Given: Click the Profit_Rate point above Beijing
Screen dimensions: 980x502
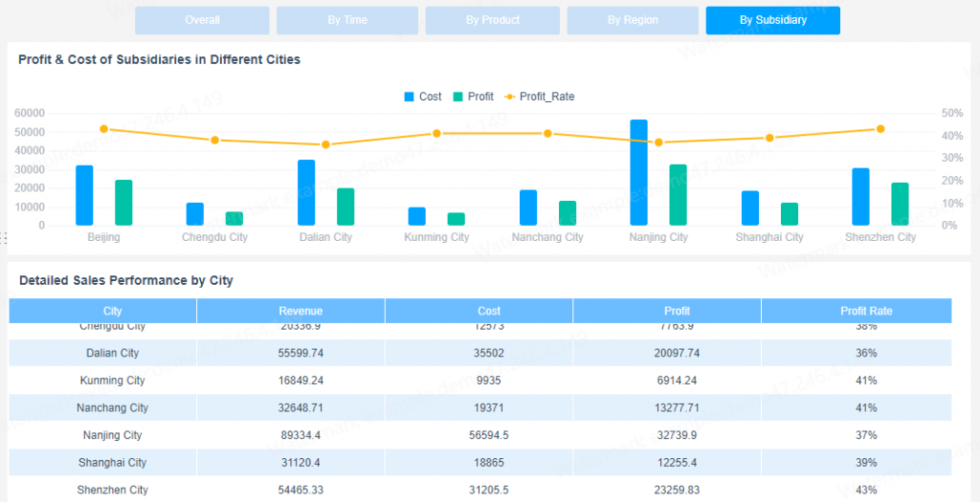Looking at the screenshot, I should (103, 129).
